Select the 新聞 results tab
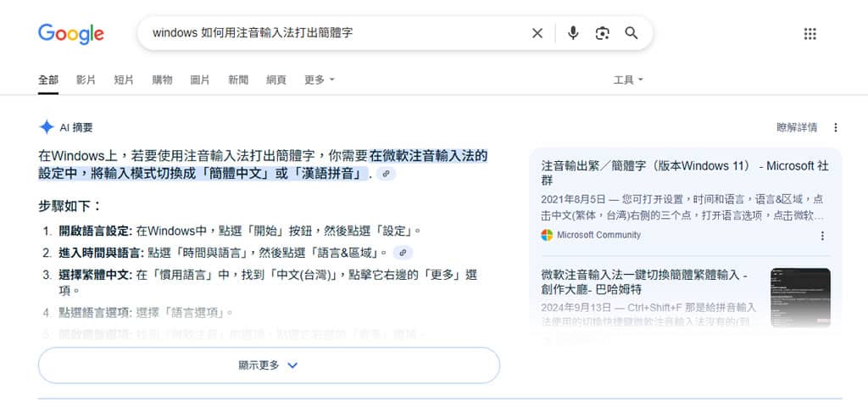868x407 pixels. [238, 80]
